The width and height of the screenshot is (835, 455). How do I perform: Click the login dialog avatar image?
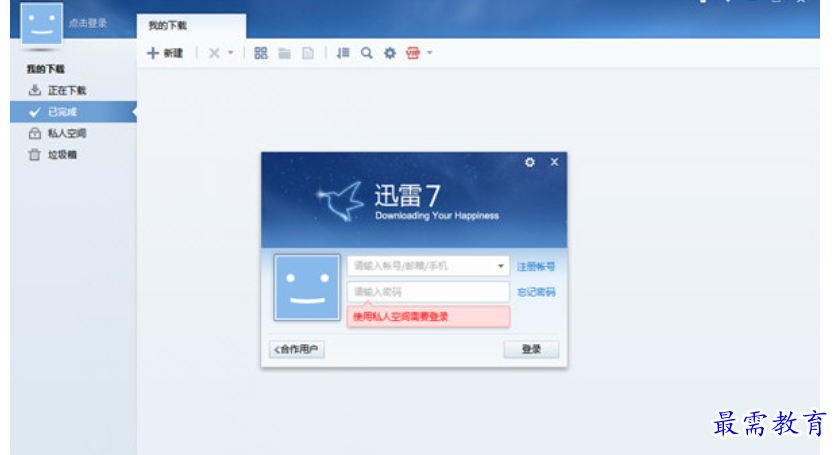pyautogui.click(x=307, y=288)
